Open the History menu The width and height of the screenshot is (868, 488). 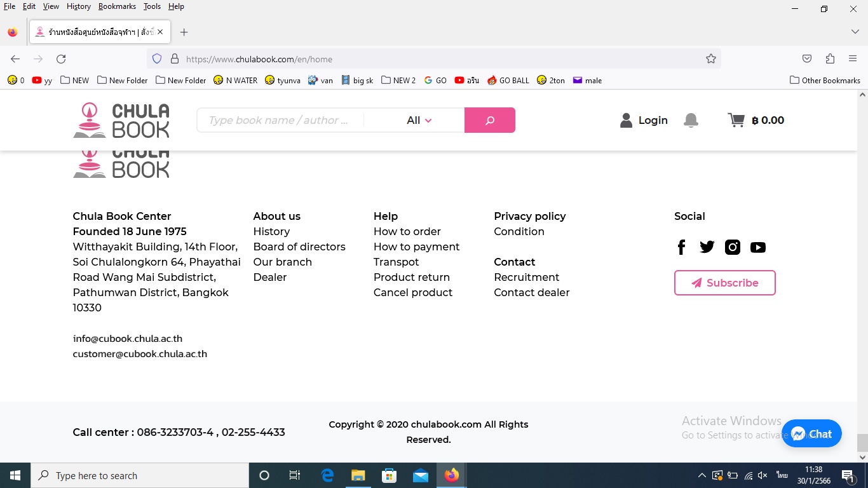point(79,6)
